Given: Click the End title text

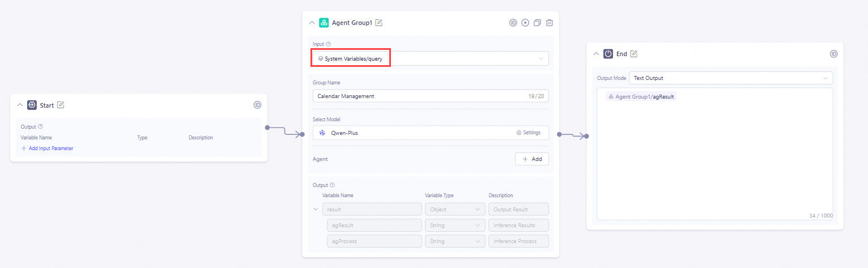Looking at the screenshot, I should (622, 54).
